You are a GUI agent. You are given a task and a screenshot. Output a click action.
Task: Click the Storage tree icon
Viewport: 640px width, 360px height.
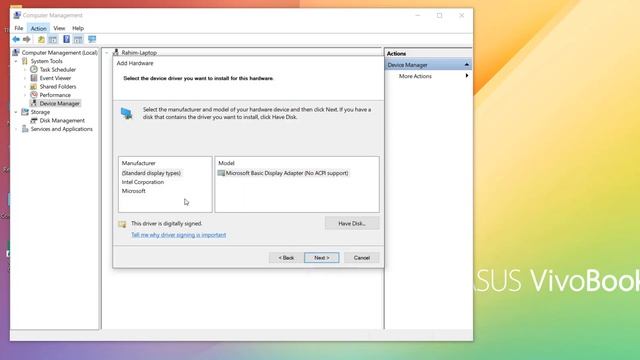(x=25, y=112)
